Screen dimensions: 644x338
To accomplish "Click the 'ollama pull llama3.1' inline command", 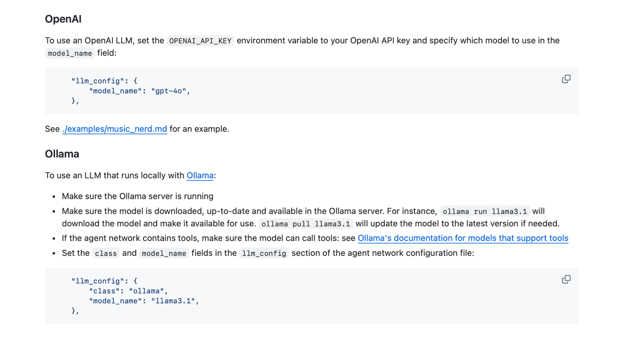I will point(306,224).
